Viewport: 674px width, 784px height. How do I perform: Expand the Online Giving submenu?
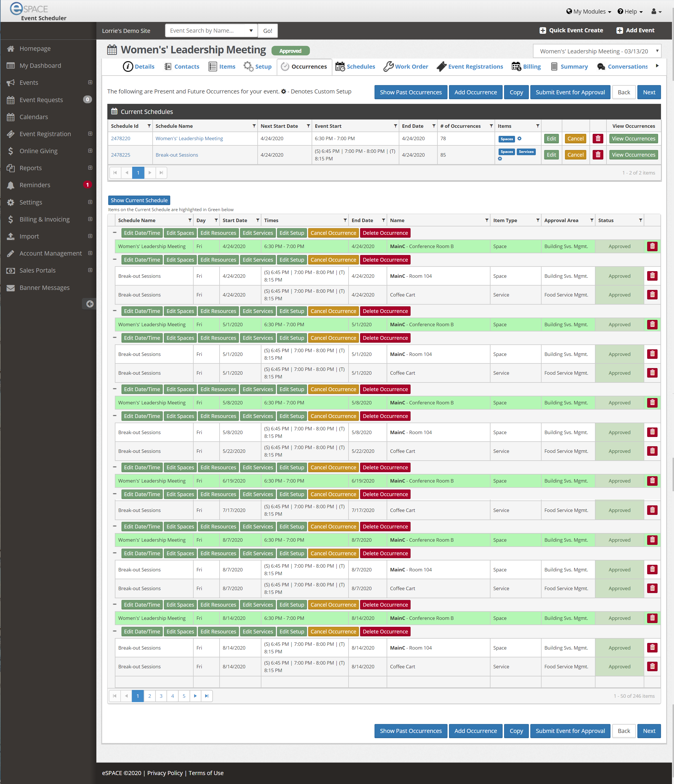coord(90,151)
